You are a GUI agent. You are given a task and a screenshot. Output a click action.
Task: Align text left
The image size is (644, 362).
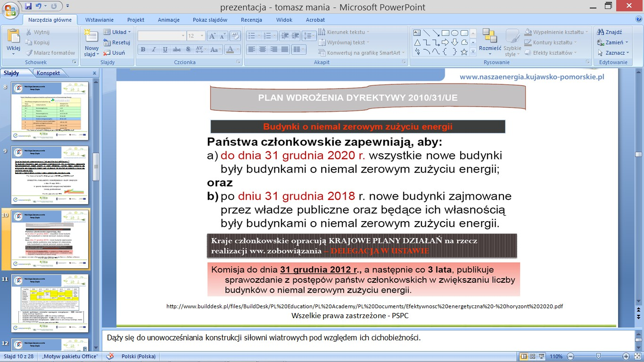(251, 49)
